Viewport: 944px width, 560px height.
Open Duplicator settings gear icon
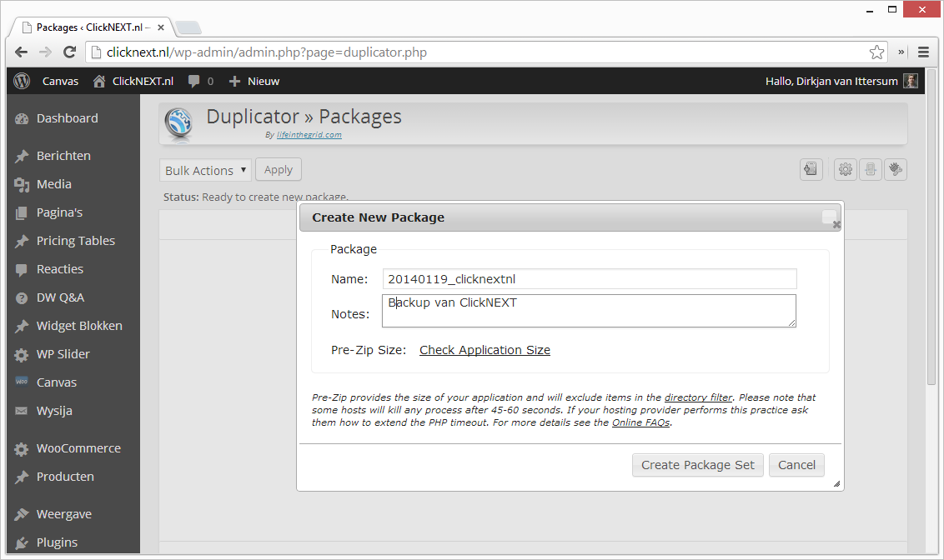point(846,170)
